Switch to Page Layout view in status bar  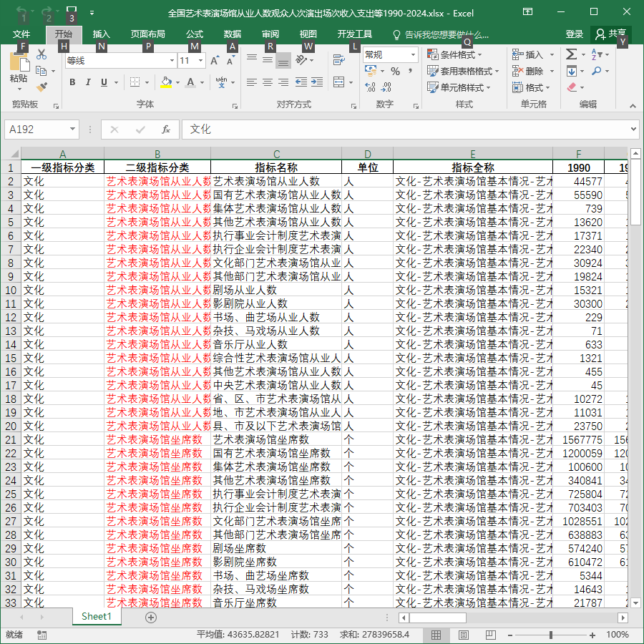pyautogui.click(x=463, y=635)
